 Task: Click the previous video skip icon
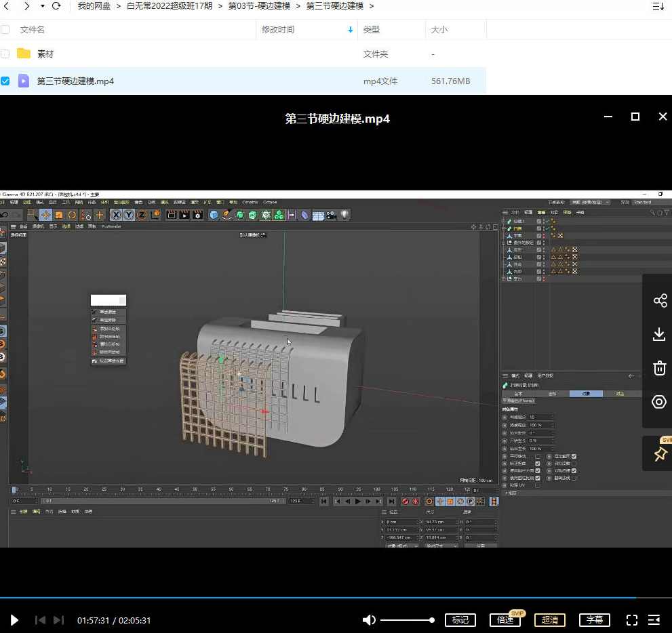point(40,620)
